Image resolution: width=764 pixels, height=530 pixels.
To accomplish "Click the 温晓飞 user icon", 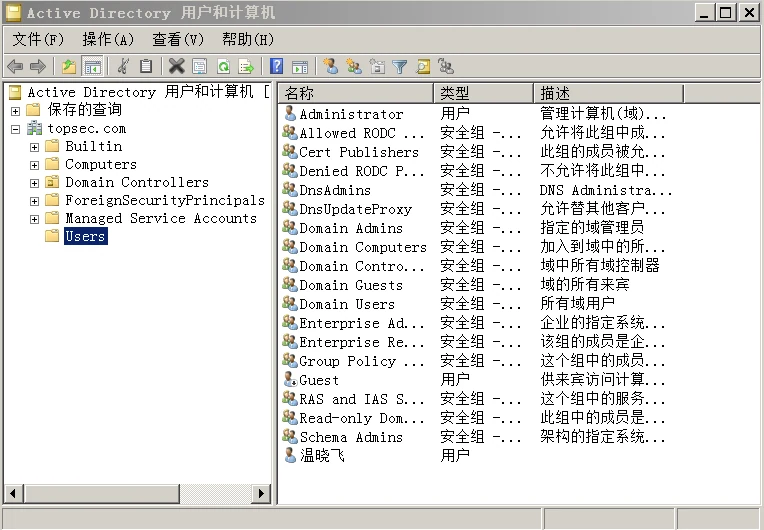I will coord(290,455).
